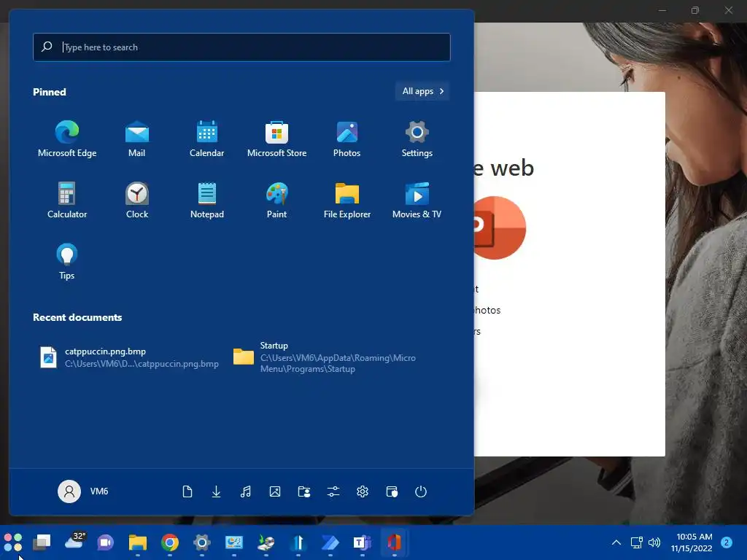747x560 pixels.
Task: Switch to the Office app on taskbar
Action: pos(395,542)
